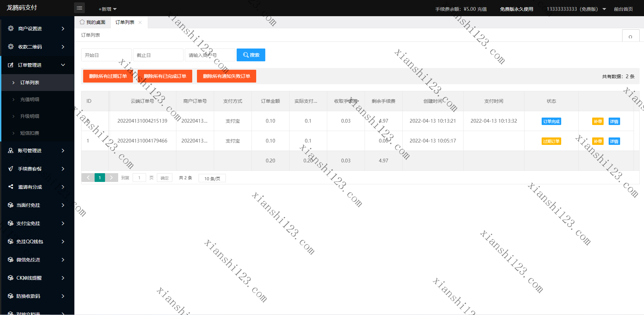644x315 pixels.
Task: Click 补单 for order 202204131004179466
Action: pyautogui.click(x=598, y=141)
